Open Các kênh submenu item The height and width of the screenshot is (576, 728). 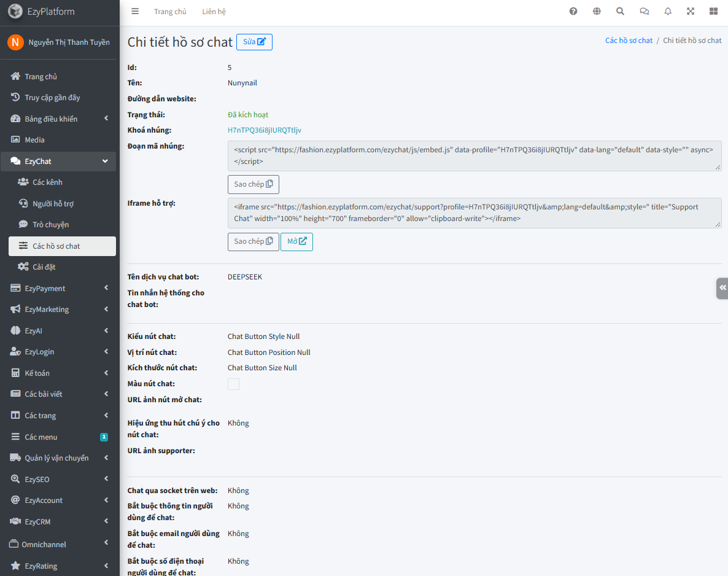(x=62, y=182)
